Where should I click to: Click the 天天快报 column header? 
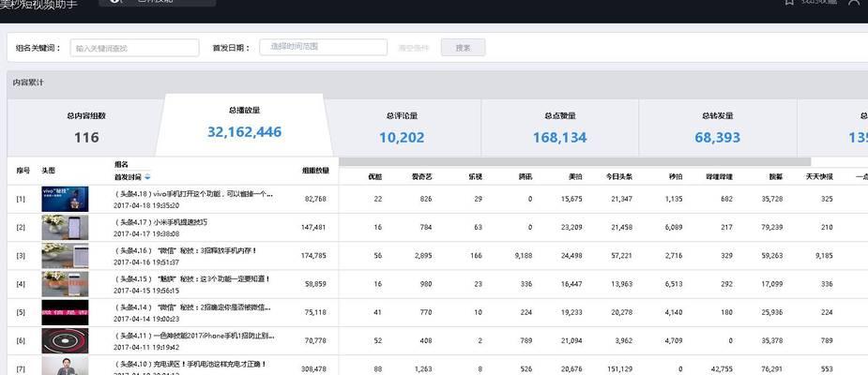[x=819, y=177]
